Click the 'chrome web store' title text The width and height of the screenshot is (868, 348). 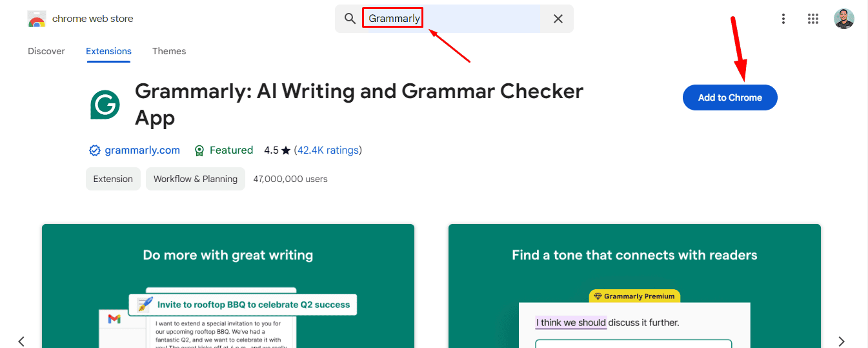[x=93, y=19]
